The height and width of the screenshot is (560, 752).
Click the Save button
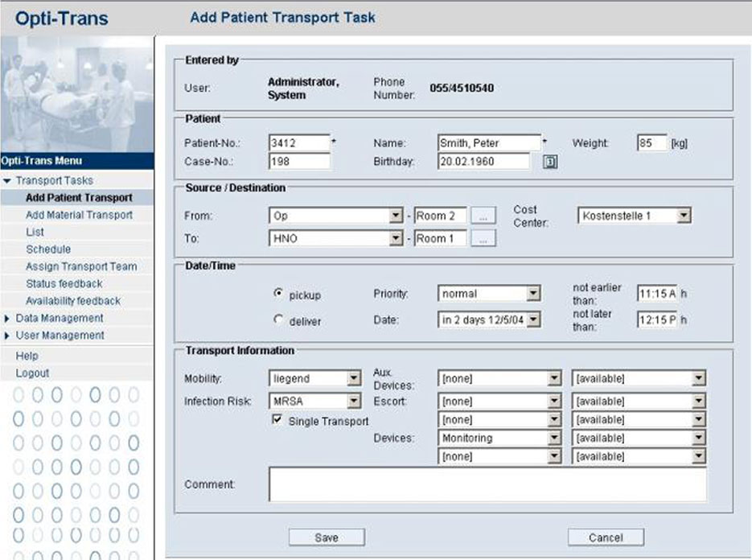[327, 537]
